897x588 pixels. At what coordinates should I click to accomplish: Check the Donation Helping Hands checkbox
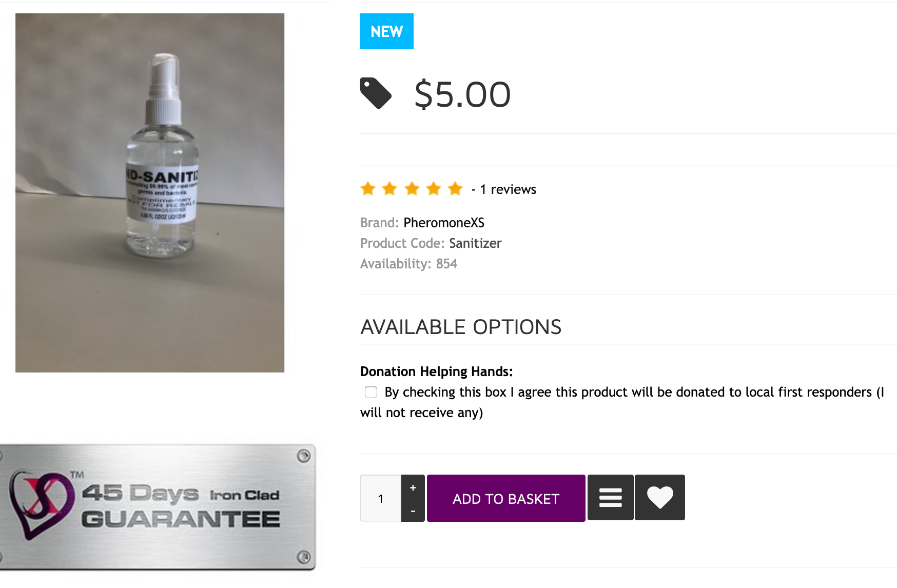(371, 392)
